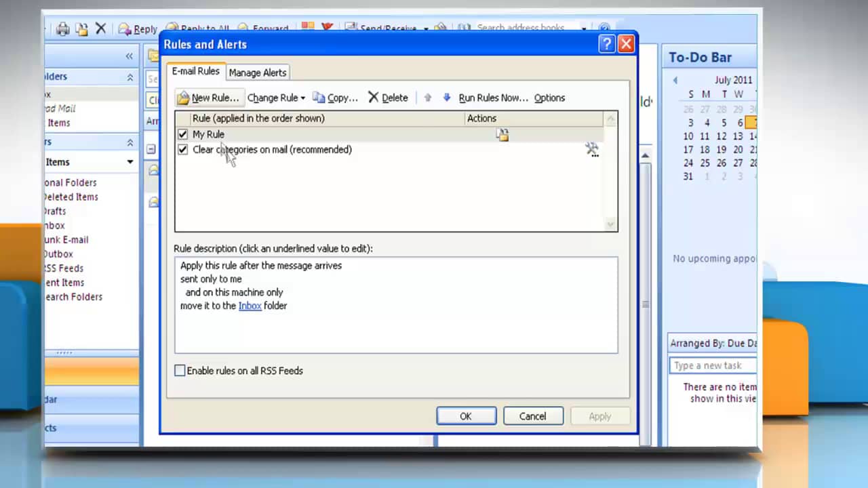Click Run Rules Now in Rules toolbar

pyautogui.click(x=493, y=98)
